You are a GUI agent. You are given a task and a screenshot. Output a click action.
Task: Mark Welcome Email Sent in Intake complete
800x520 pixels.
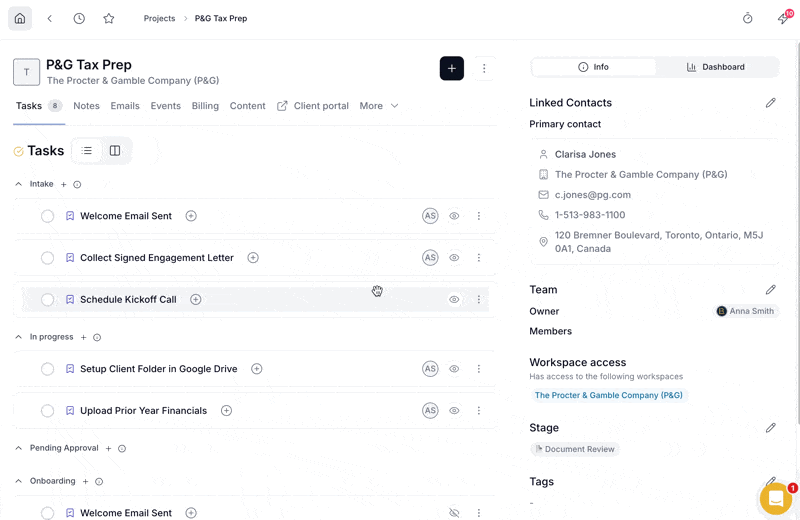point(47,216)
